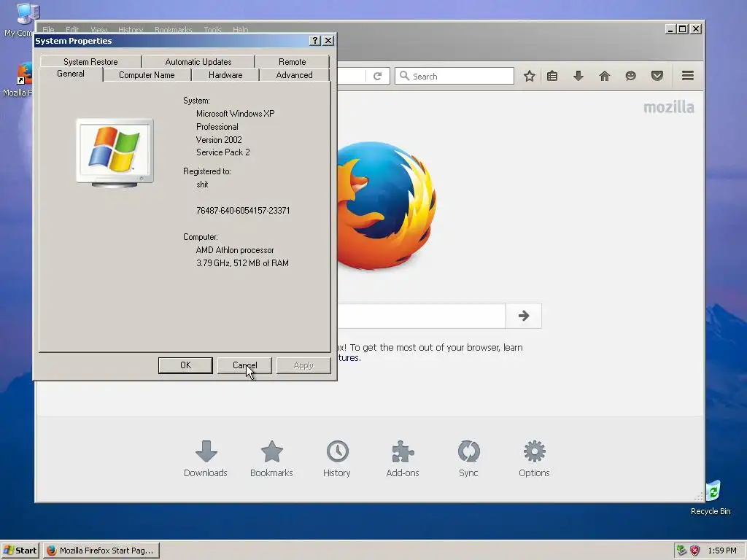
Task: Open Bookmarks shortcut on start page
Action: point(271,459)
